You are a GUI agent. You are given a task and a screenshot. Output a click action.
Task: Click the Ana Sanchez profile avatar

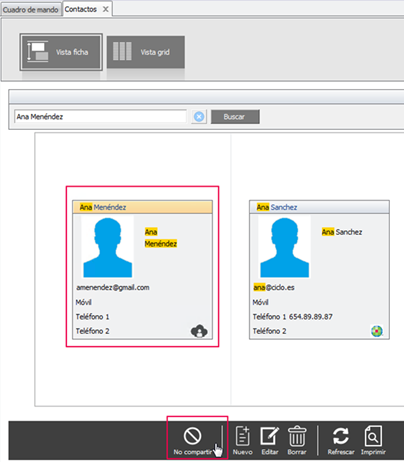(284, 247)
